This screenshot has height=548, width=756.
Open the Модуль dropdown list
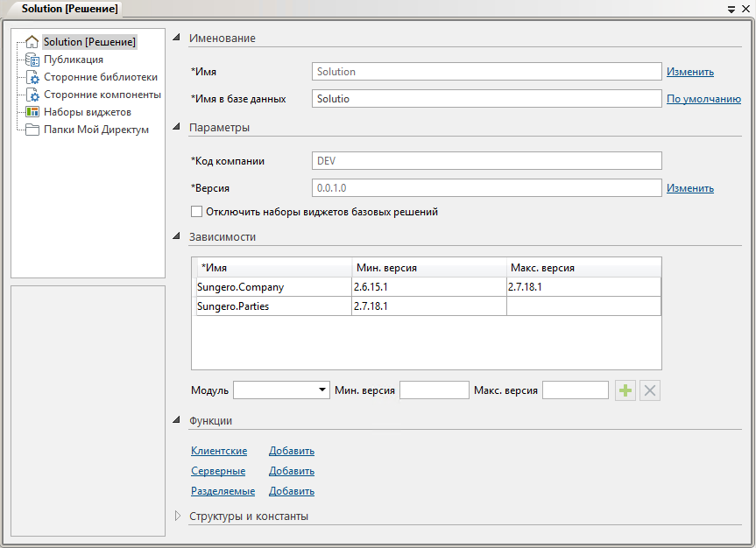pos(322,390)
